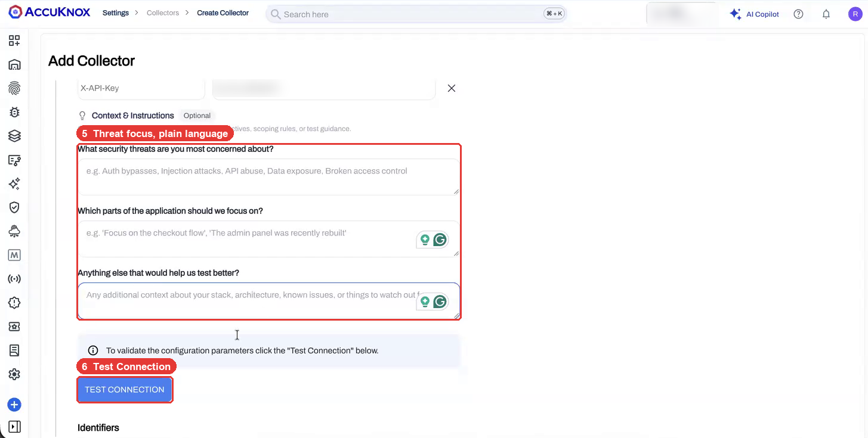Click the lightbulb icon in additional-context field
868x438 pixels.
tap(425, 302)
